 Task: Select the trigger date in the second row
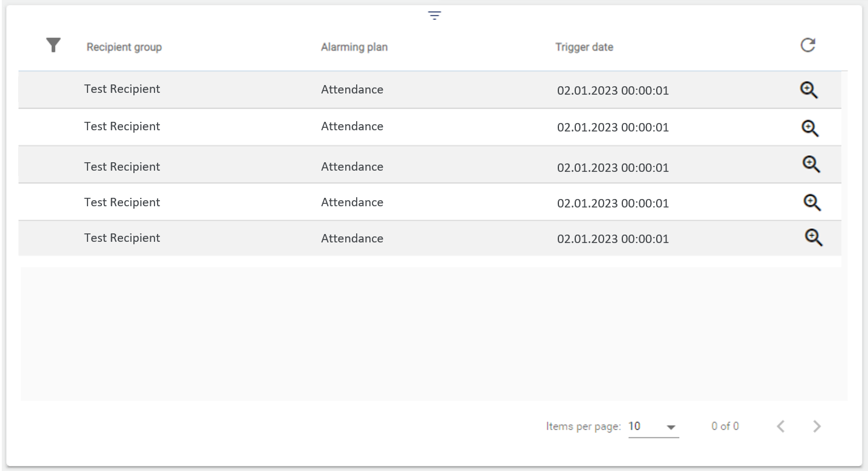click(612, 128)
